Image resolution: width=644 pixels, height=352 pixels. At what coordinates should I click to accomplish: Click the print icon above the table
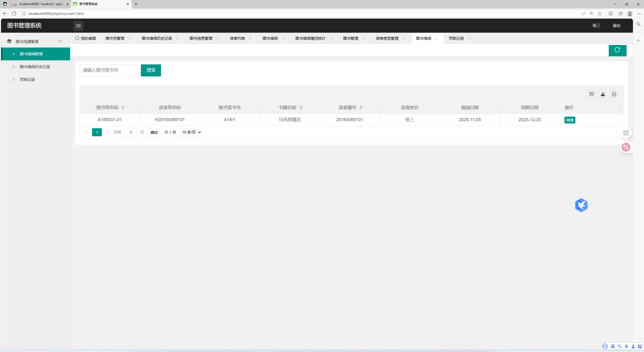(613, 94)
